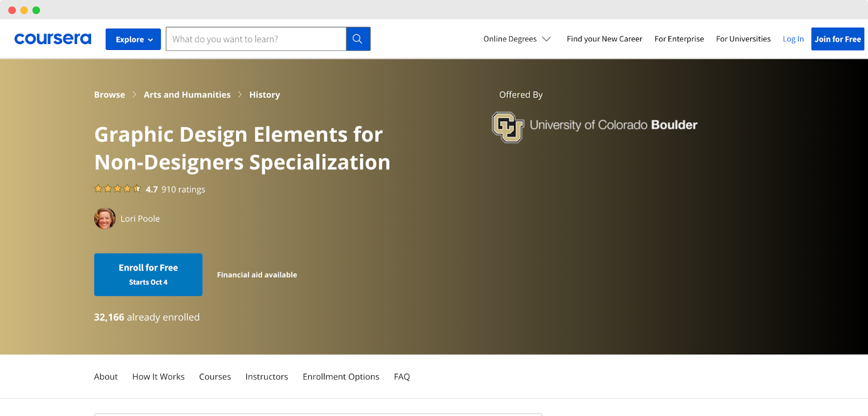Click Lori Poole's profile photo
This screenshot has width=868, height=416.
coord(105,218)
